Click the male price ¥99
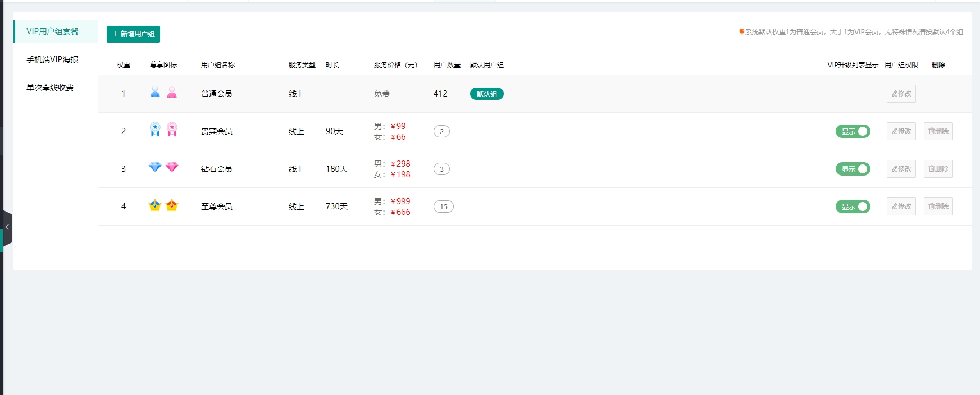 (398, 126)
